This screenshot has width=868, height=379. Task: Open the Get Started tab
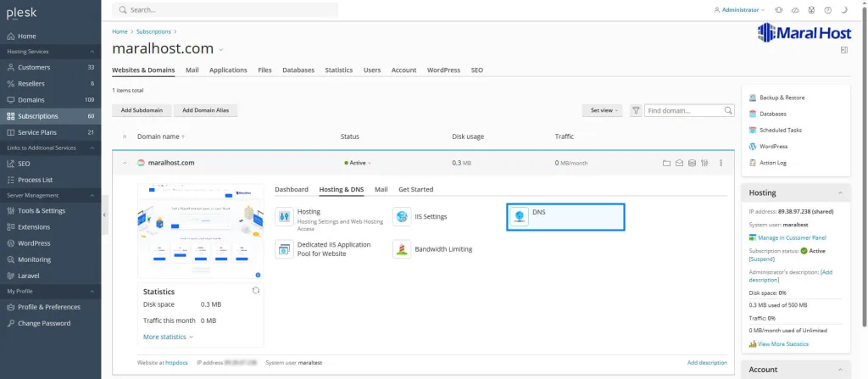tap(415, 190)
